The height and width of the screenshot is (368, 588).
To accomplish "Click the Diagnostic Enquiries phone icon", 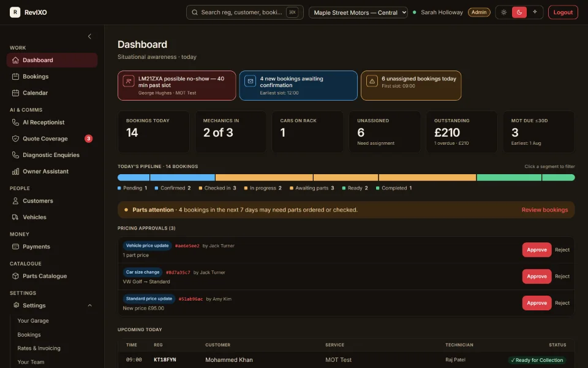I will [15, 155].
